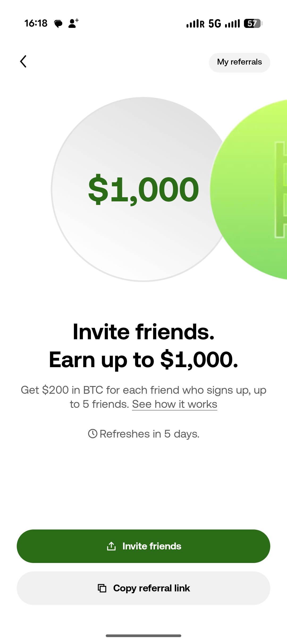Click the first signal strength icon with R
The width and height of the screenshot is (287, 644).
click(x=195, y=24)
